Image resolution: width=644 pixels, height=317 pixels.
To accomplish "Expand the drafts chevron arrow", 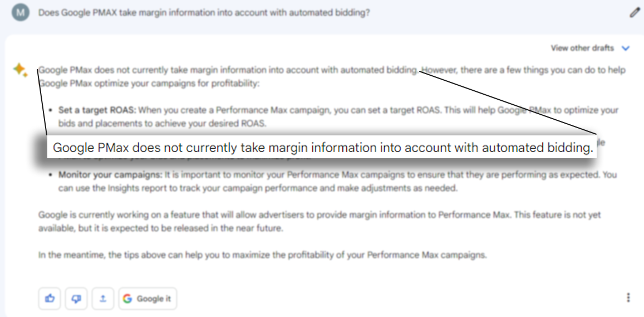I will point(626,48).
